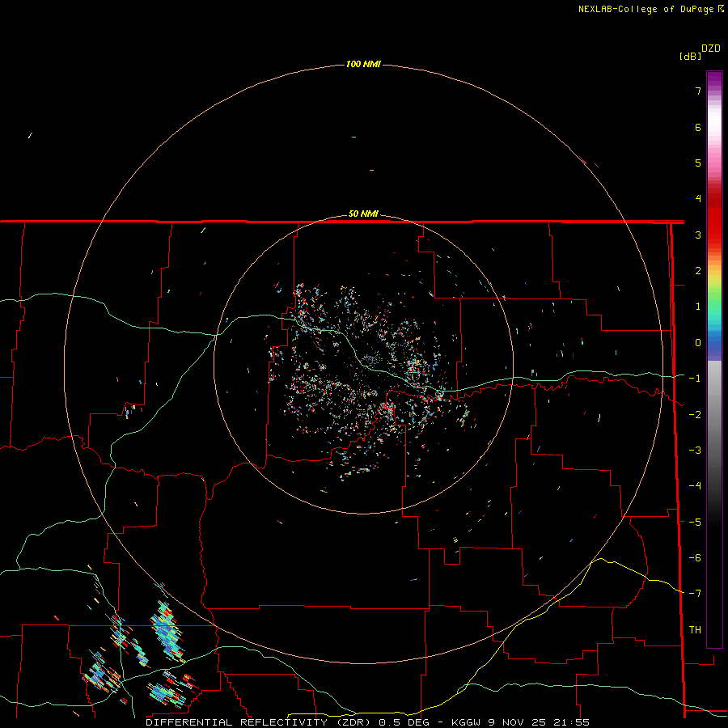The image size is (728, 728).
Task: Click the -7 value on color scale
Action: click(695, 594)
